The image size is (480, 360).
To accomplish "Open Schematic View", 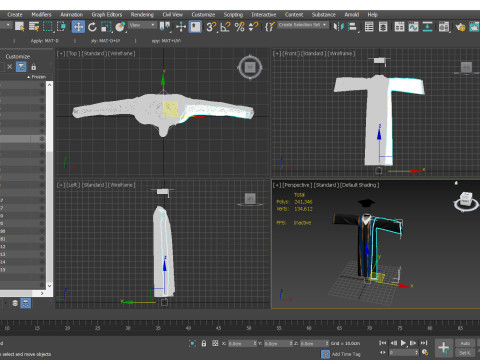I will [x=427, y=27].
